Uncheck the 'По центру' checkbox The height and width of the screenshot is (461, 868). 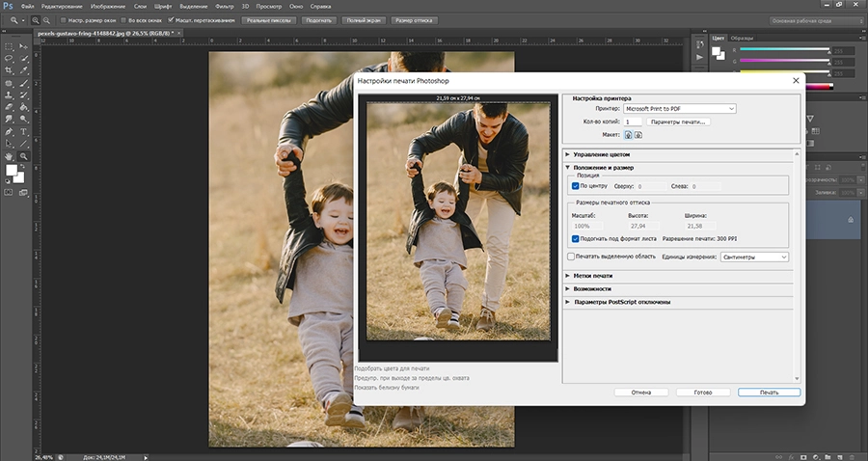coord(576,185)
